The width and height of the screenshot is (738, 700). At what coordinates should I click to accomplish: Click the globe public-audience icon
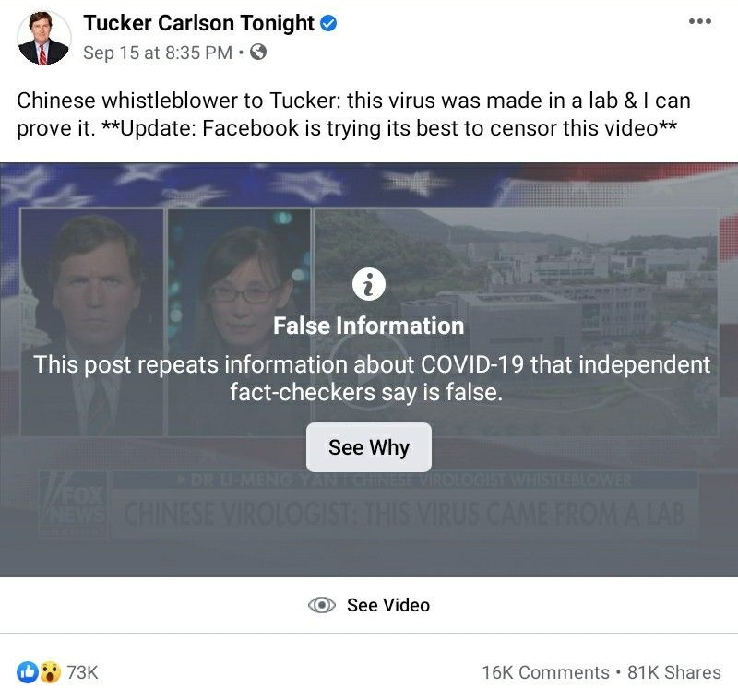pos(258,53)
